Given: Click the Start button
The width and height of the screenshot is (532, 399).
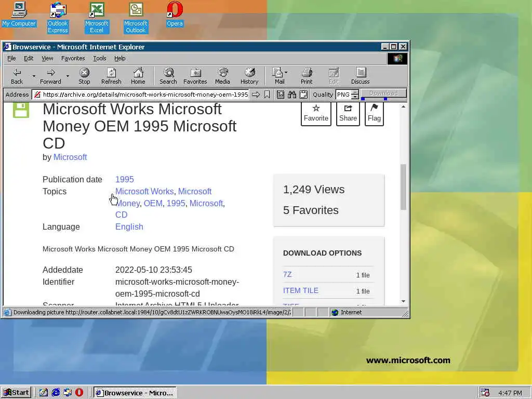Looking at the screenshot, I should click(16, 393).
